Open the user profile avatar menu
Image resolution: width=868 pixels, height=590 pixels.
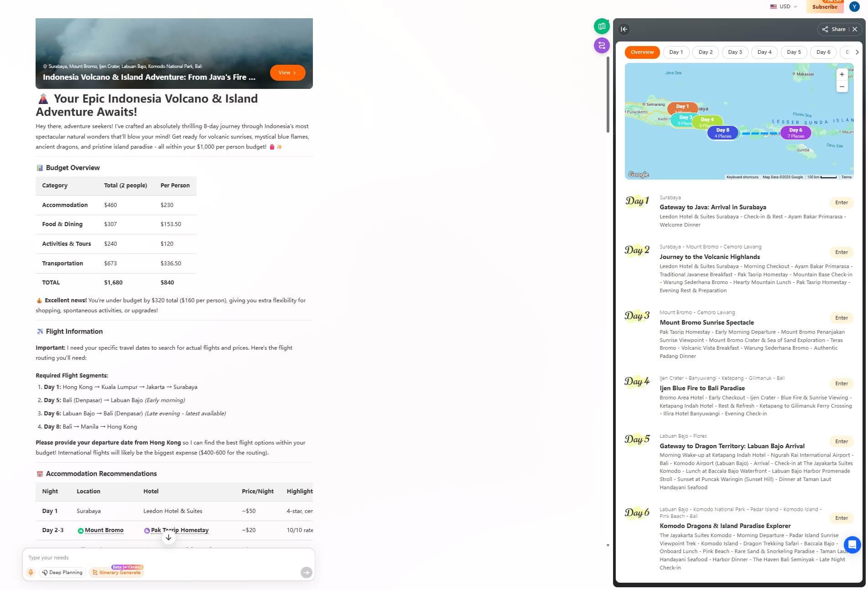tap(854, 6)
